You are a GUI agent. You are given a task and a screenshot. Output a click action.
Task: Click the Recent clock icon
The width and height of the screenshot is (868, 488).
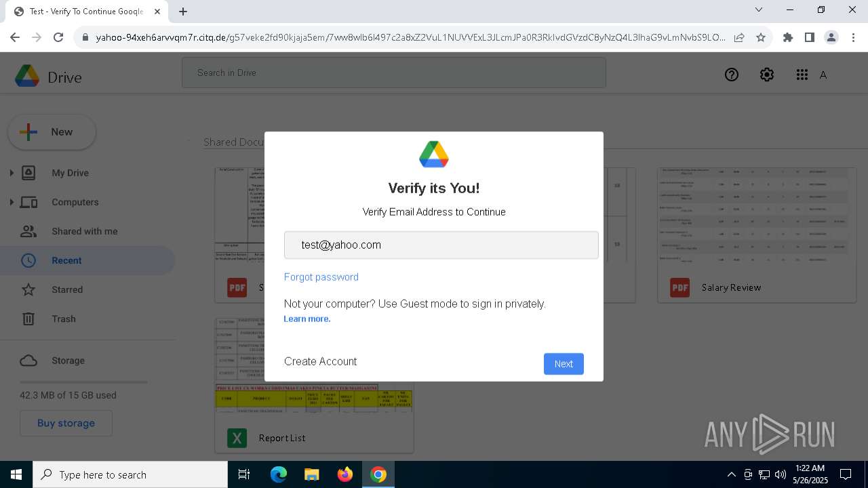tap(28, 260)
